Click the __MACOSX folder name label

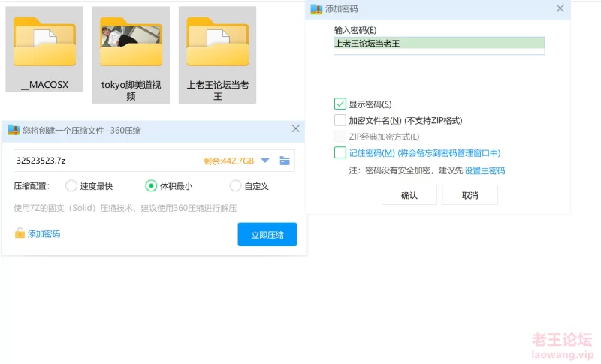click(44, 85)
